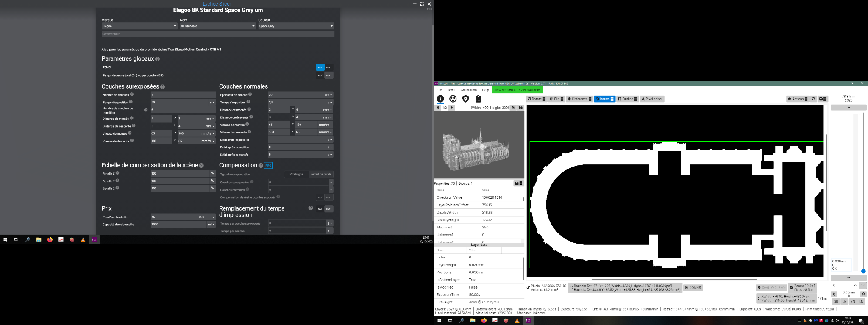Open VLC from the left taskbar
Screen dimensions: 868x325
[x=83, y=239]
